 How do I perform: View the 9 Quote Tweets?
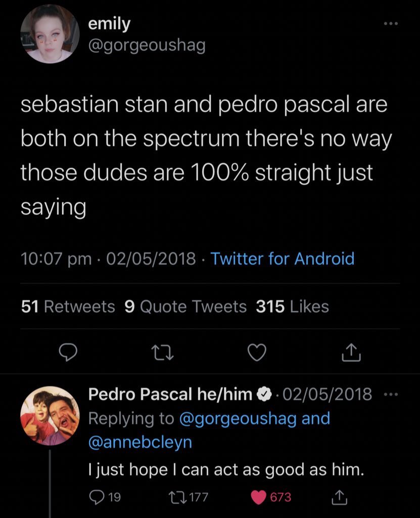(x=185, y=307)
